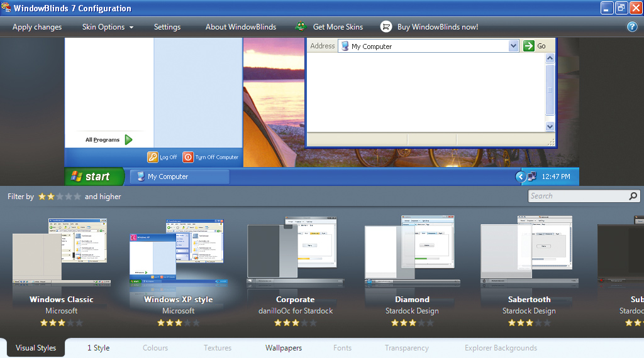This screenshot has height=358, width=644.
Task: Open help via the blue question mark icon
Action: [x=632, y=27]
